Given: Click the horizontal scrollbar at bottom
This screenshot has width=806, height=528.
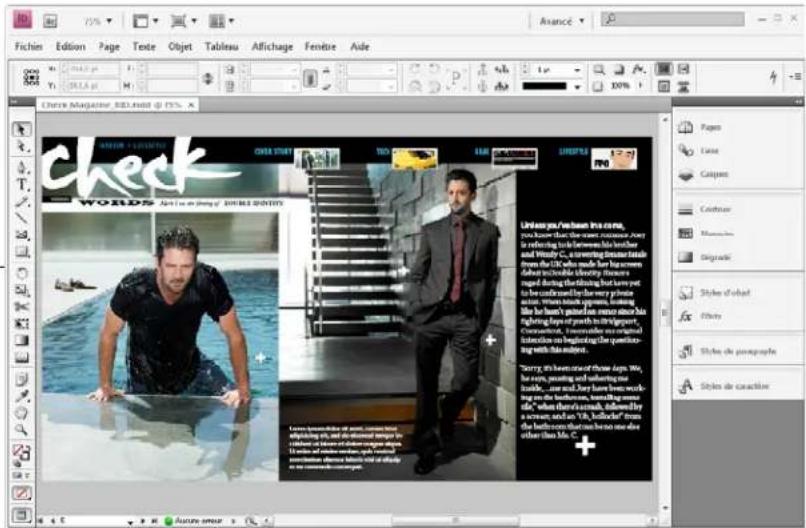Looking at the screenshot, I should pos(455,521).
